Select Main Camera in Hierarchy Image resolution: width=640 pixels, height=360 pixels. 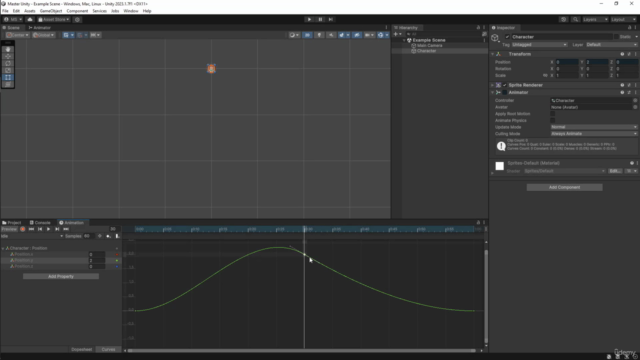pyautogui.click(x=429, y=46)
